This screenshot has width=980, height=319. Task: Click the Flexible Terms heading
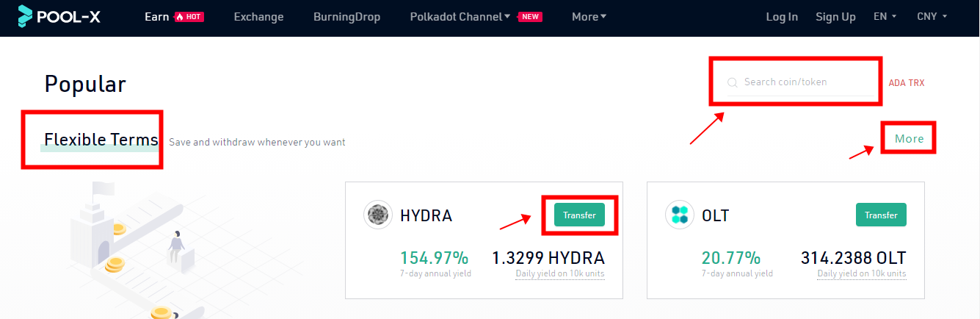coord(101,139)
